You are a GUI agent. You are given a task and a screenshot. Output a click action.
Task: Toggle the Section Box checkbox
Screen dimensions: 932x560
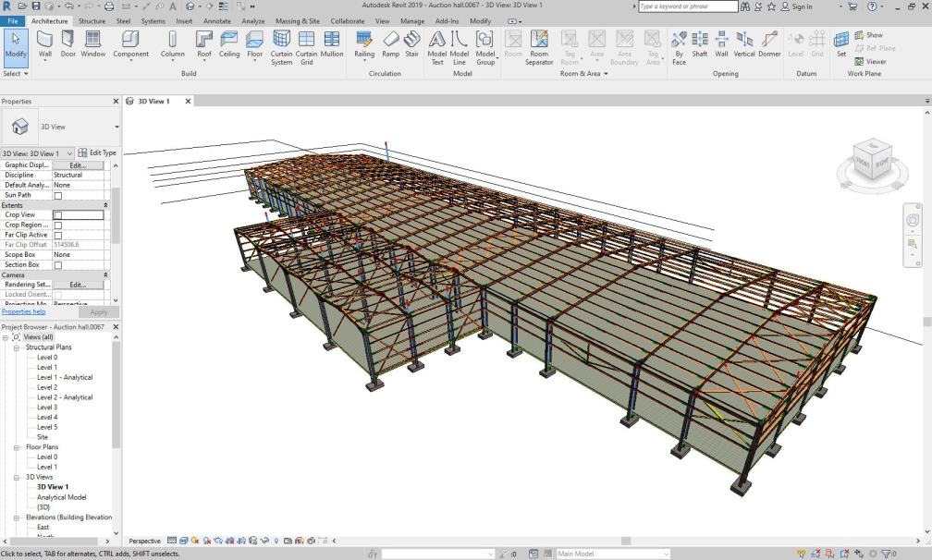pos(57,265)
